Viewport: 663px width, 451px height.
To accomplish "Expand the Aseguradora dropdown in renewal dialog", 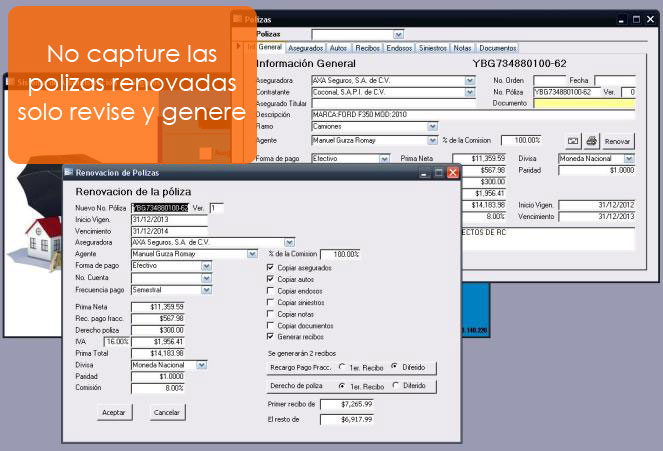I will (289, 242).
